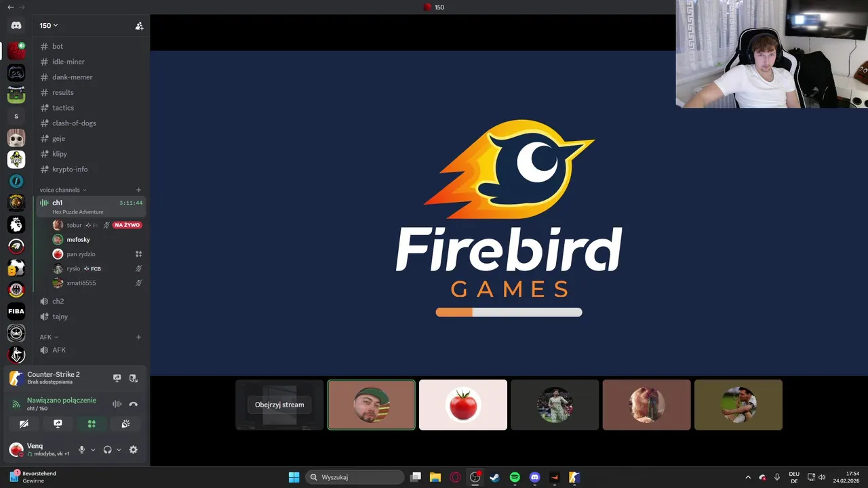868x488 pixels.
Task: Add a channel to voice channels category
Action: click(x=138, y=190)
